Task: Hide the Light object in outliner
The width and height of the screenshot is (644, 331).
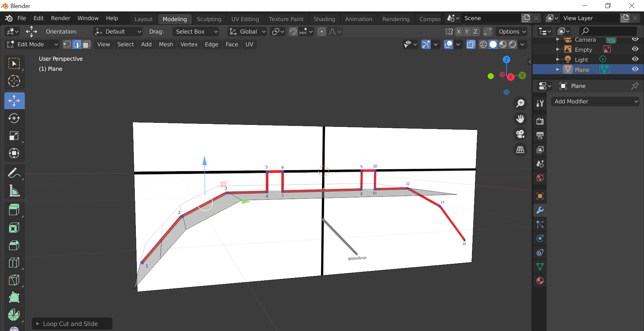Action: (635, 59)
